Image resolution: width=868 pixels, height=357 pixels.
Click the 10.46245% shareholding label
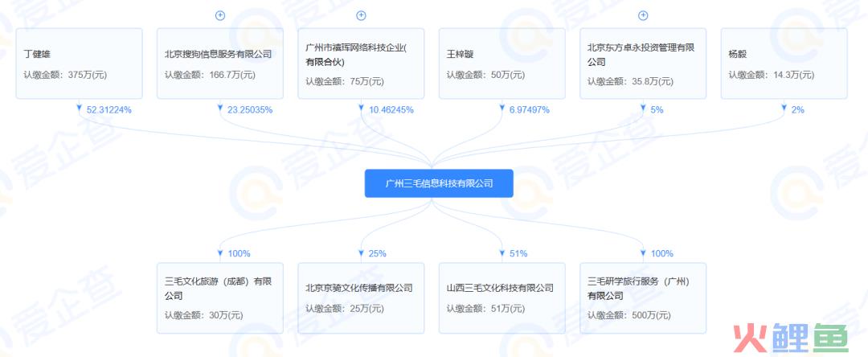click(391, 109)
